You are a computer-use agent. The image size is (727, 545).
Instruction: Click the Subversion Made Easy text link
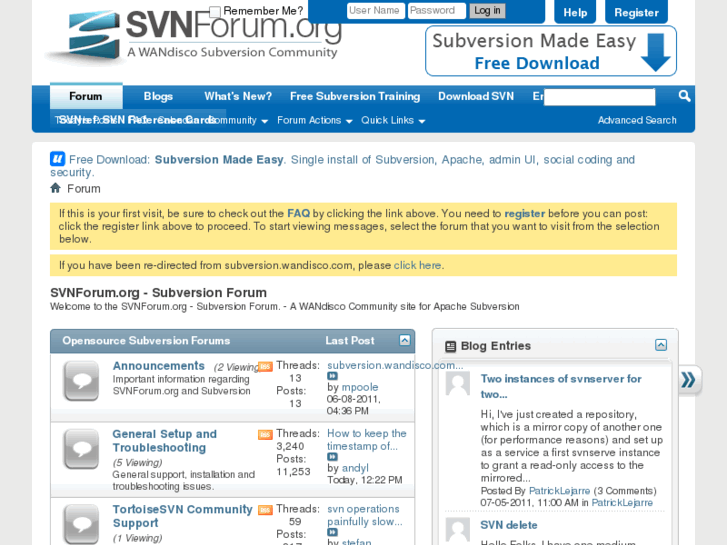tap(219, 160)
